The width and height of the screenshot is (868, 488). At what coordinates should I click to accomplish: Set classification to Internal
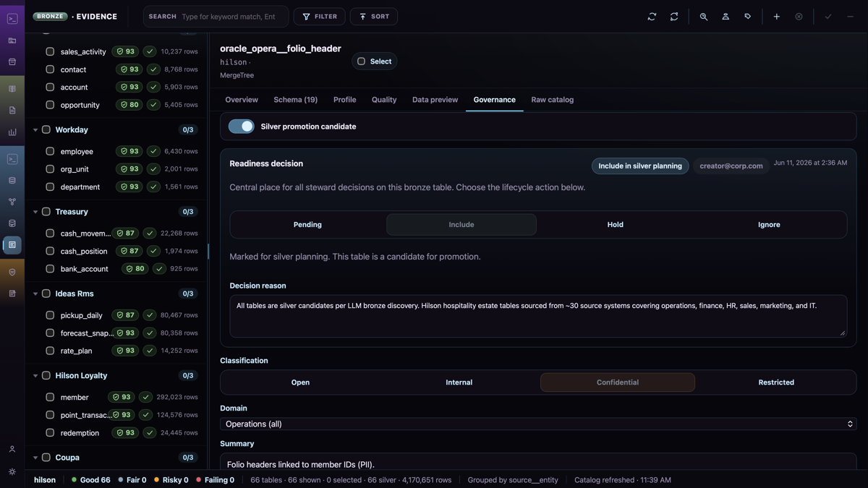point(459,382)
